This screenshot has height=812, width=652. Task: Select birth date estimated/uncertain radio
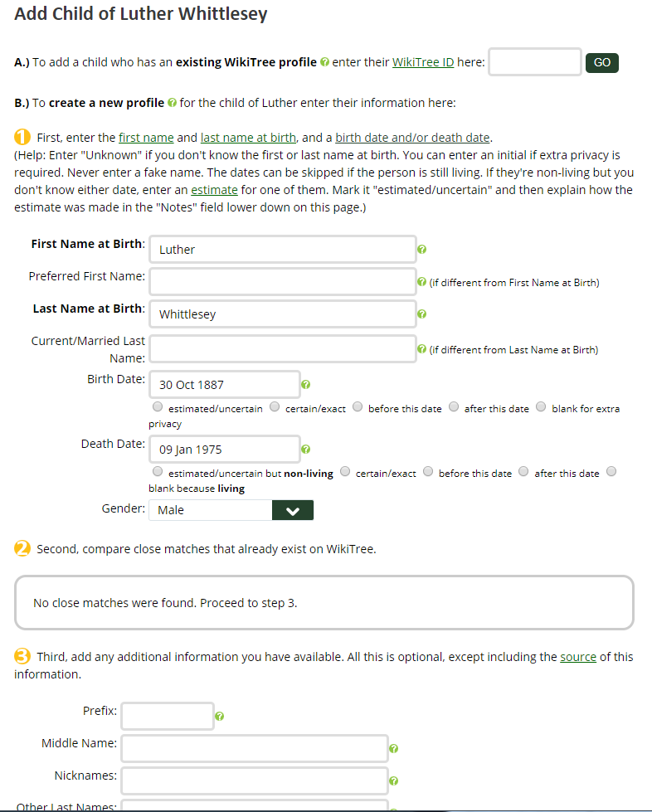158,407
